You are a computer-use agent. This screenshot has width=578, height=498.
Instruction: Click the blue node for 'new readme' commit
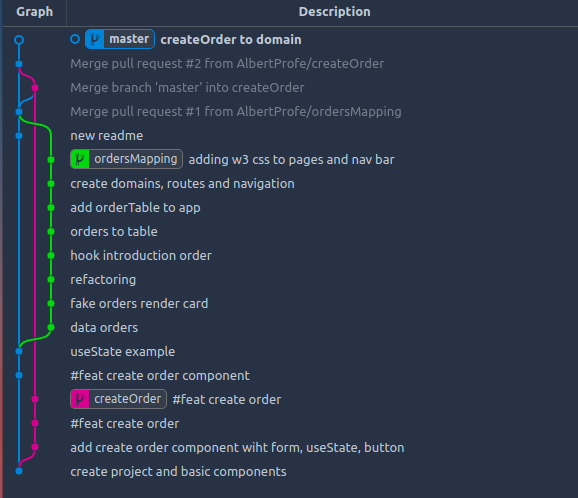click(x=19, y=136)
